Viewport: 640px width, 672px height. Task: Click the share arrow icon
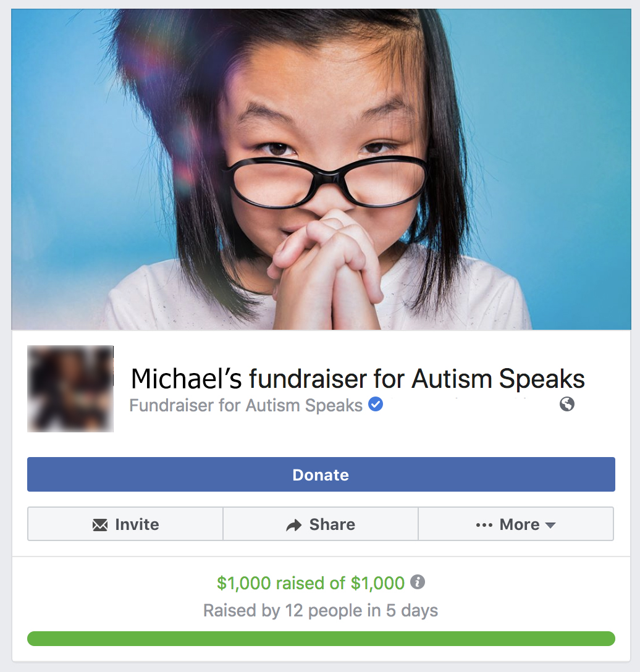click(x=294, y=524)
